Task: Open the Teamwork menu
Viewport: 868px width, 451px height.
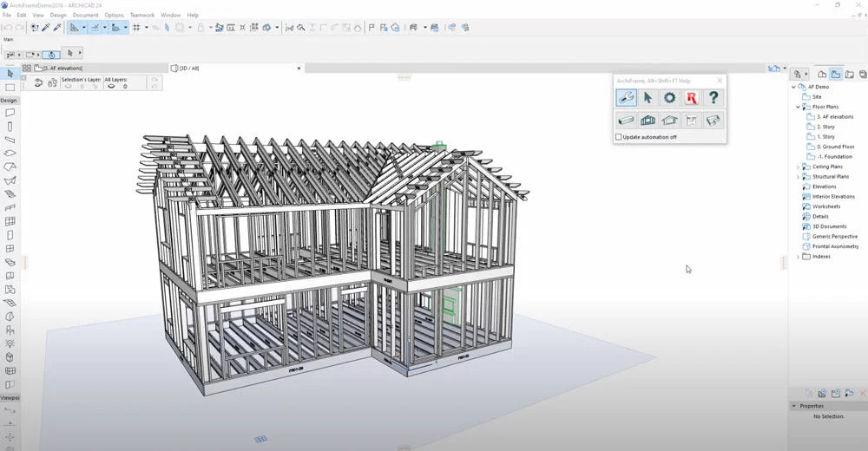Action: 141,15
